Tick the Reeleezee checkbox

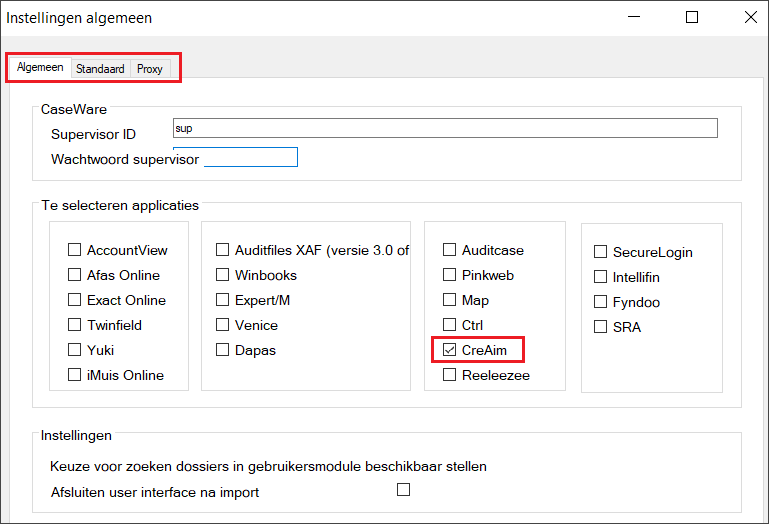(449, 375)
